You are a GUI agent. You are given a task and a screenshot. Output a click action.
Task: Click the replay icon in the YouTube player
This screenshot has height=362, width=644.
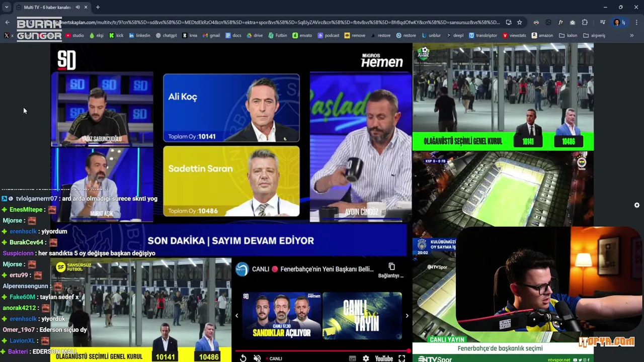pos(243,358)
